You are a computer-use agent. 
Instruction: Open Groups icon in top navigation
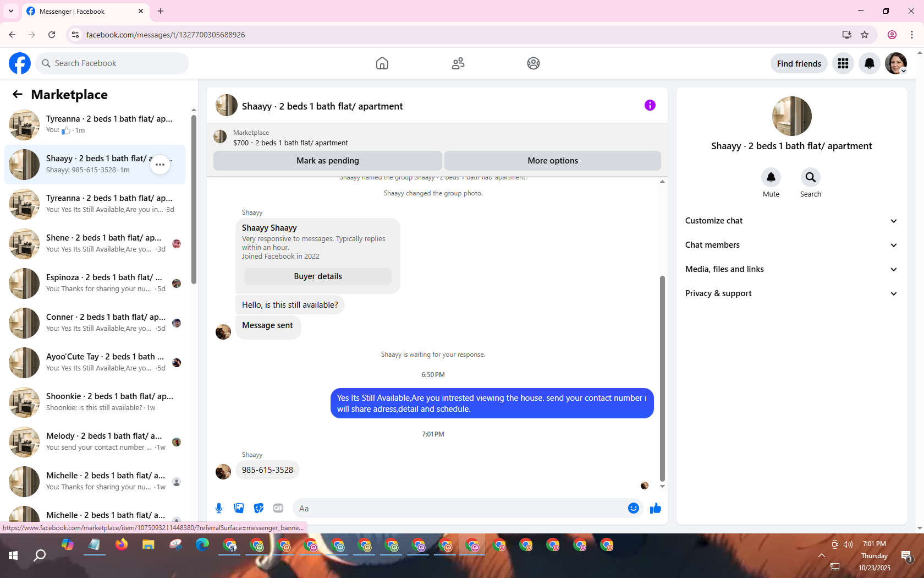click(533, 63)
